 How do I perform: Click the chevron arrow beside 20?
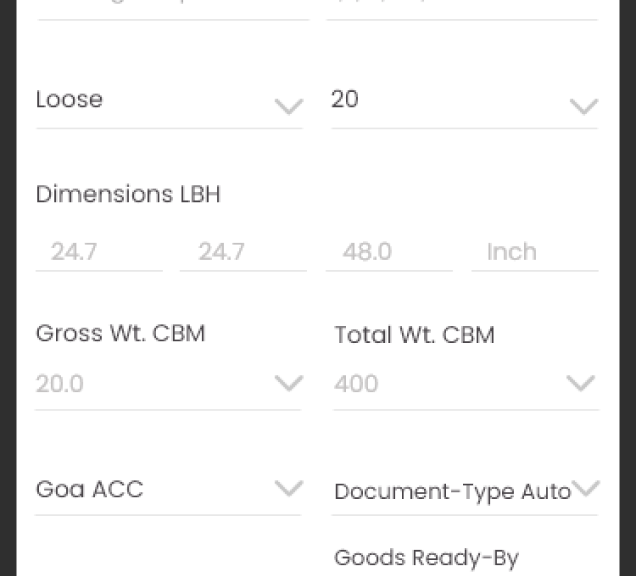[x=584, y=107]
